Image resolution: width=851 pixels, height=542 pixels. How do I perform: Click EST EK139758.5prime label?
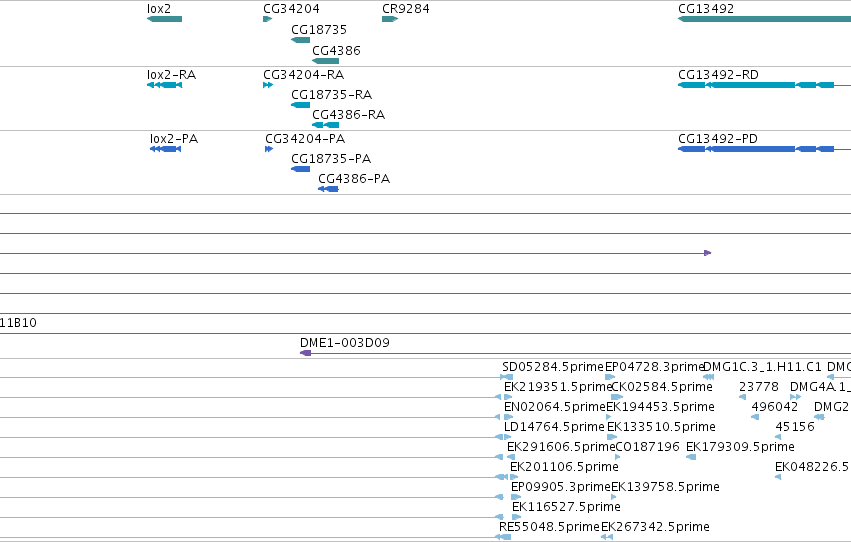[665, 487]
